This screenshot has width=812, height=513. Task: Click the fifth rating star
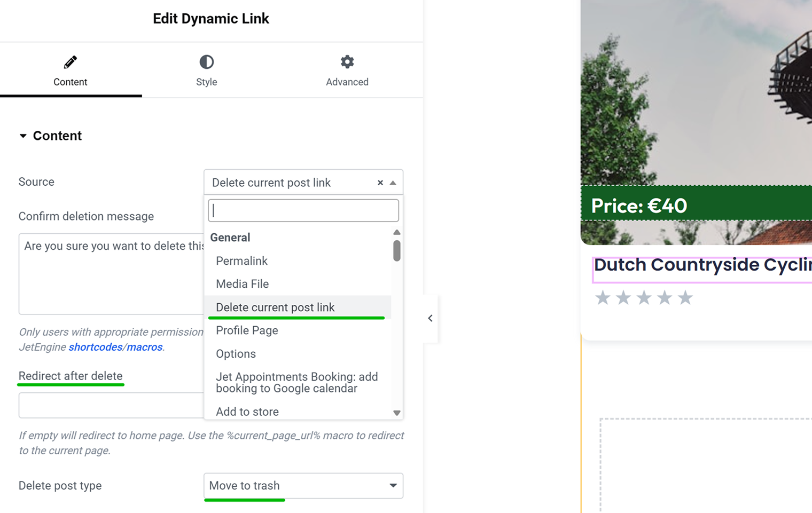tap(685, 298)
